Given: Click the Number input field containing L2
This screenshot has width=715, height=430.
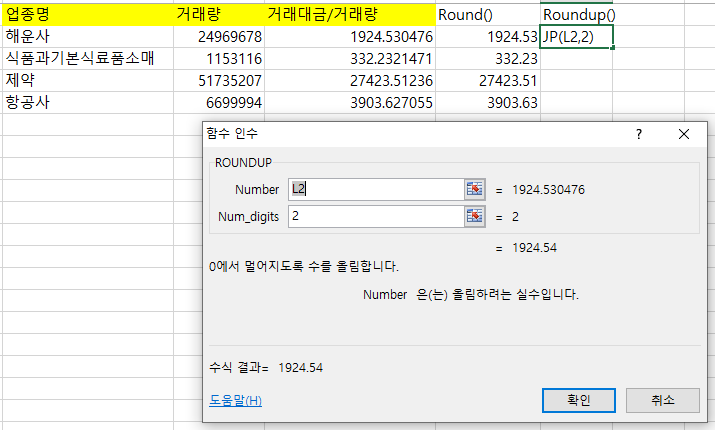Looking at the screenshot, I should (376, 189).
